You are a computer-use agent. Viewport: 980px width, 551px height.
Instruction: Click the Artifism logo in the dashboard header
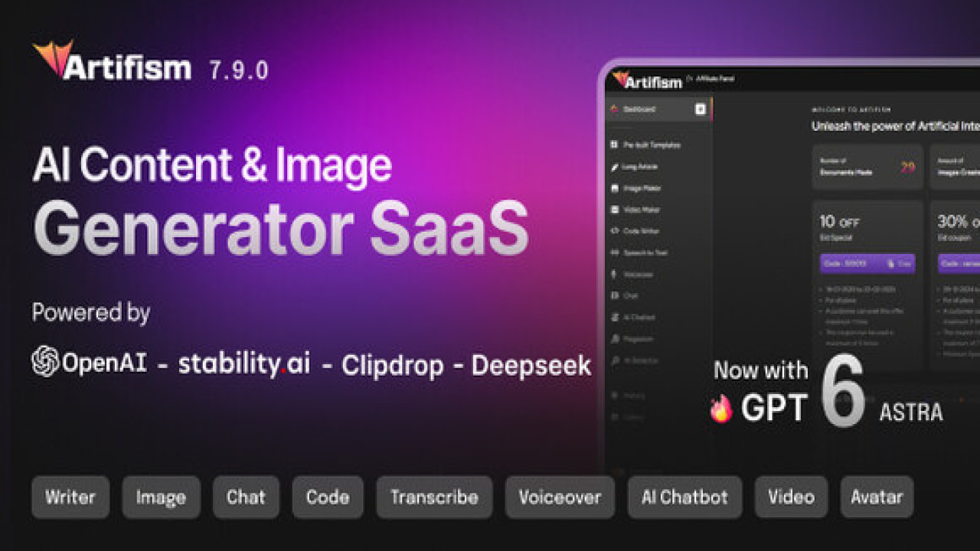(x=647, y=80)
